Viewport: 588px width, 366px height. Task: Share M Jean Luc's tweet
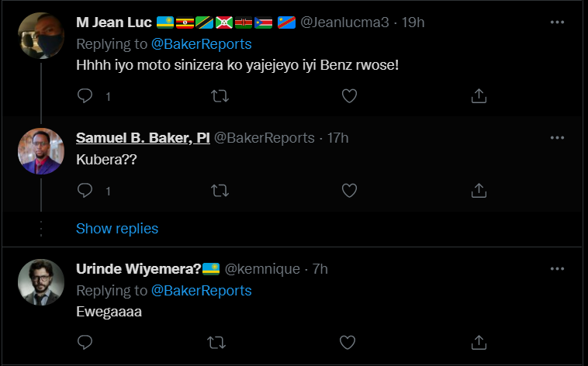click(479, 96)
